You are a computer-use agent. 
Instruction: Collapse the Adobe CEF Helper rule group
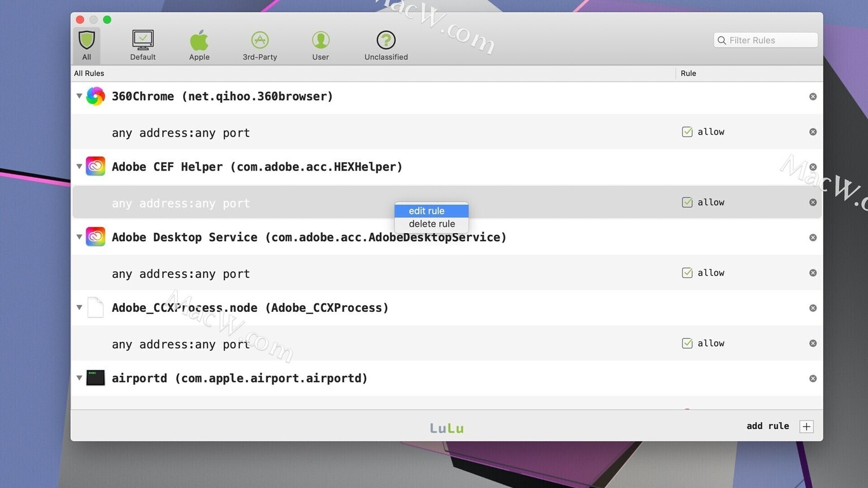(x=79, y=167)
